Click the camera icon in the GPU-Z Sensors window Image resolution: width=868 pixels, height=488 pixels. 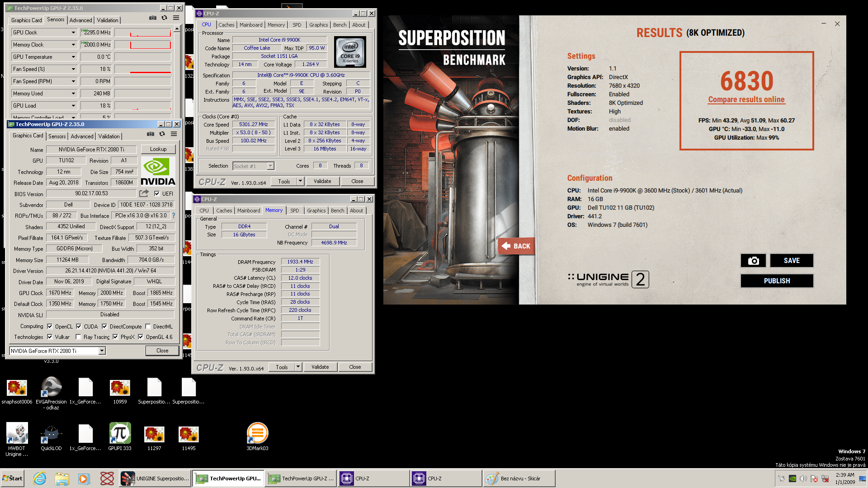153,18
